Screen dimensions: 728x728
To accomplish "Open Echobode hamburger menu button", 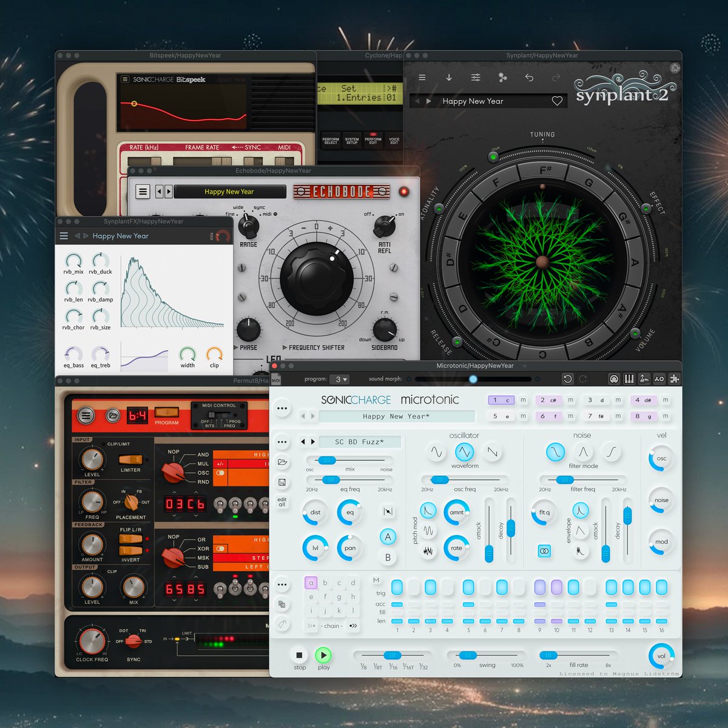I will pyautogui.click(x=143, y=192).
